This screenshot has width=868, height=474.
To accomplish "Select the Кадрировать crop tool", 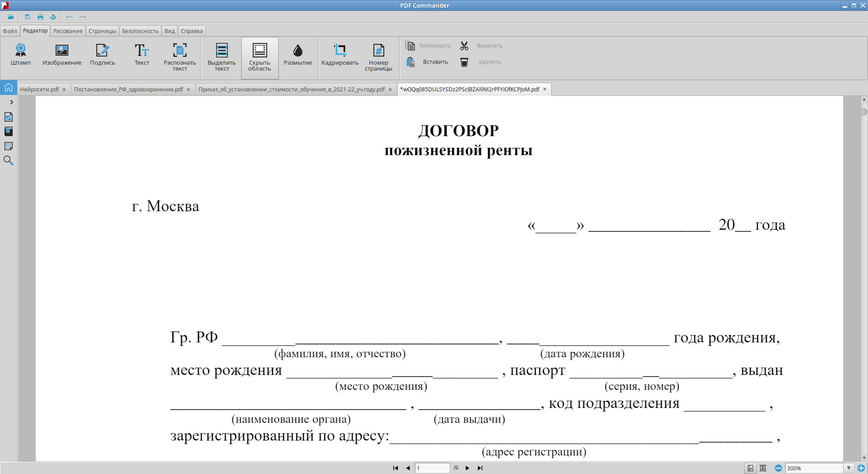I will (x=340, y=55).
